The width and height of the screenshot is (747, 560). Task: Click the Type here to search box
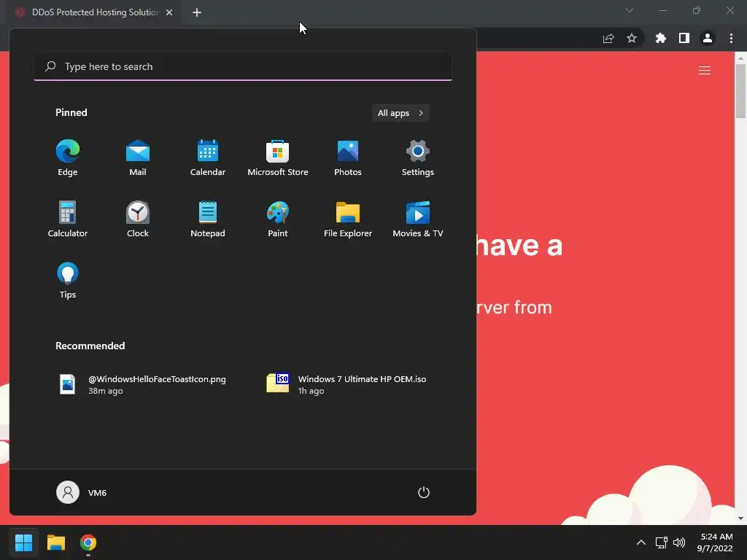(x=243, y=66)
